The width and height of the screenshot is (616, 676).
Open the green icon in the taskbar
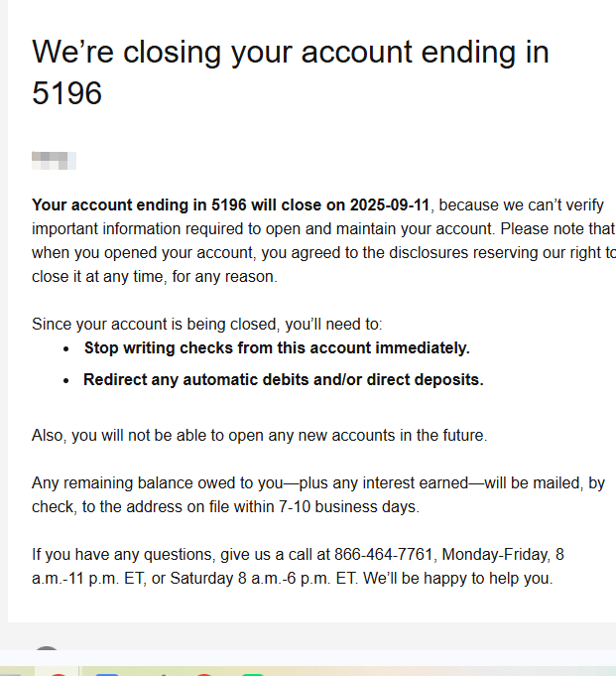253,674
